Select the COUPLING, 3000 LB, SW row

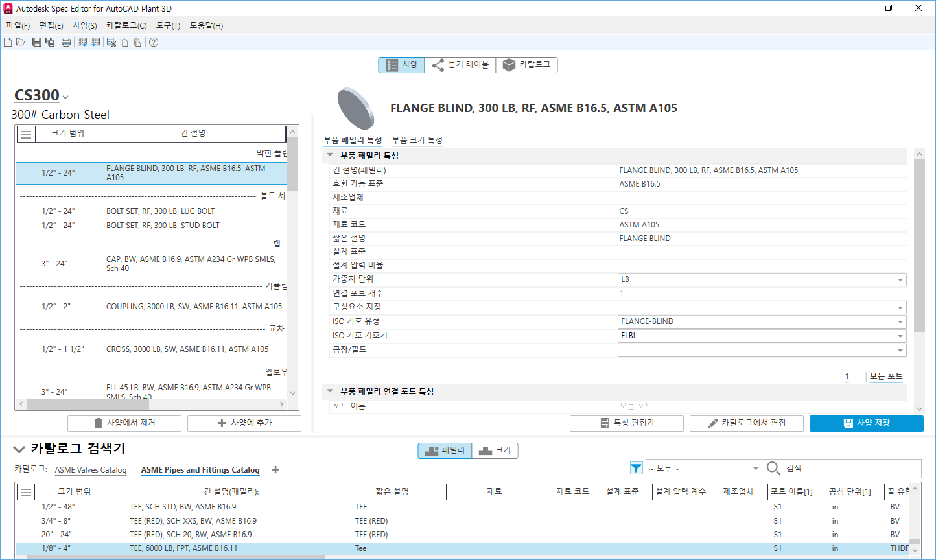(151, 307)
